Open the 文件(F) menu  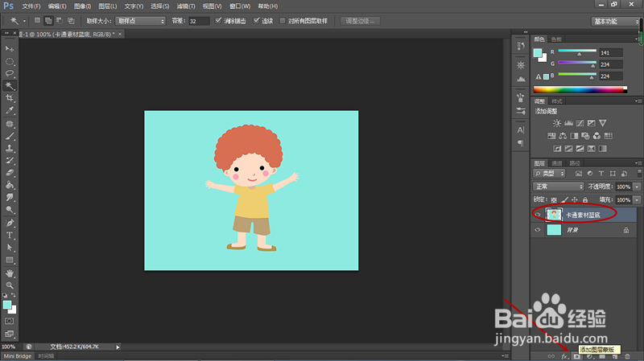pos(31,6)
